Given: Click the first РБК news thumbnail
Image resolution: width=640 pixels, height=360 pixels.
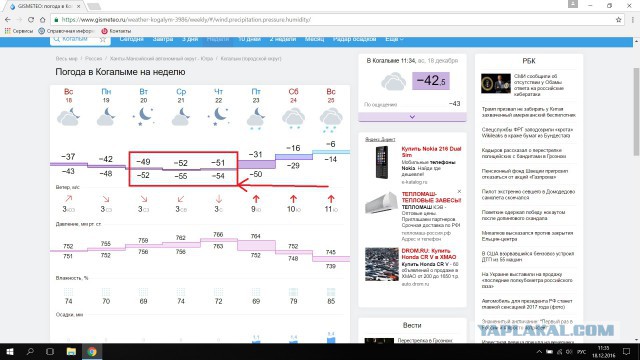Looking at the screenshot, I should click(x=496, y=83).
